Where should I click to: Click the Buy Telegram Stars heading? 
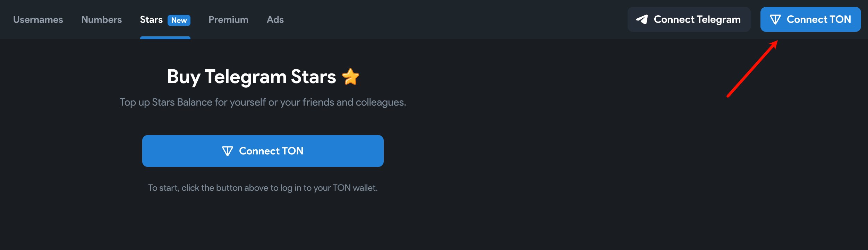point(251,77)
